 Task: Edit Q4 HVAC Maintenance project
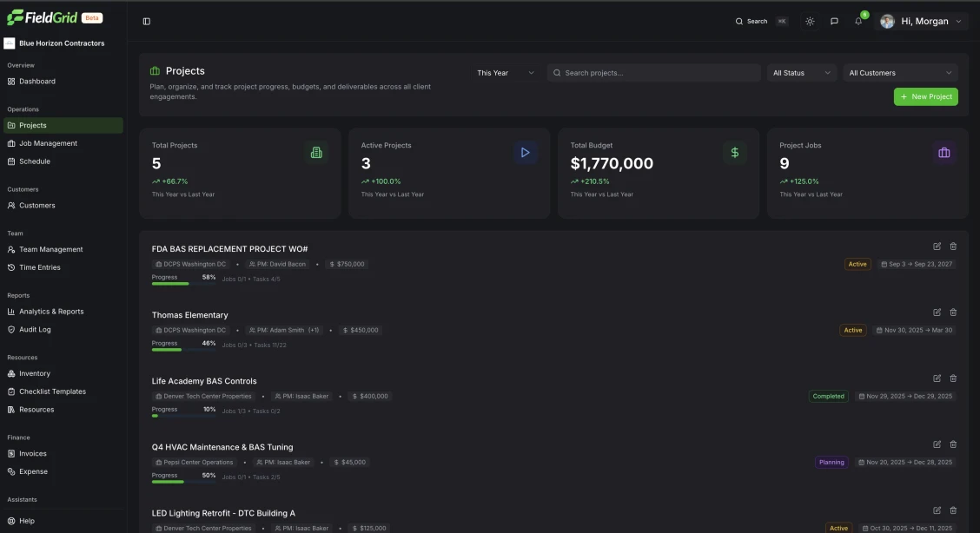(x=937, y=444)
